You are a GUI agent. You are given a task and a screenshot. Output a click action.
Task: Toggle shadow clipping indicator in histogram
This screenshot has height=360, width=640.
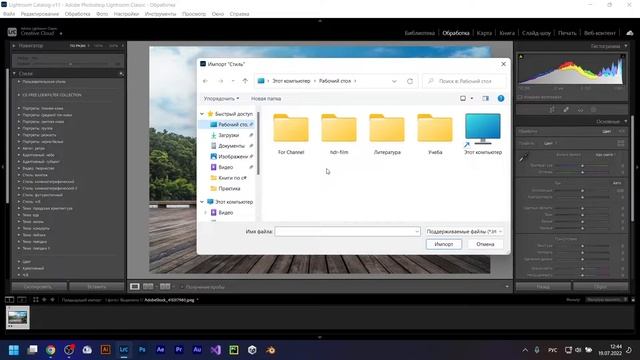point(521,56)
